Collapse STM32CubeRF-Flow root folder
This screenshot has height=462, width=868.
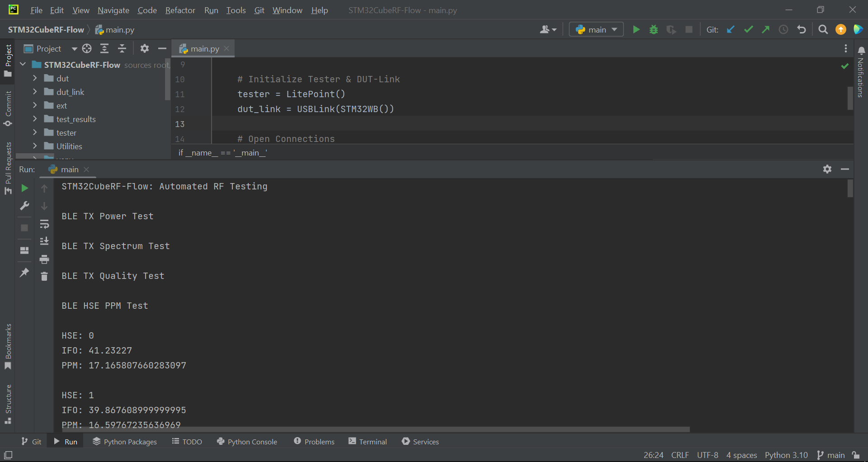coord(23,65)
